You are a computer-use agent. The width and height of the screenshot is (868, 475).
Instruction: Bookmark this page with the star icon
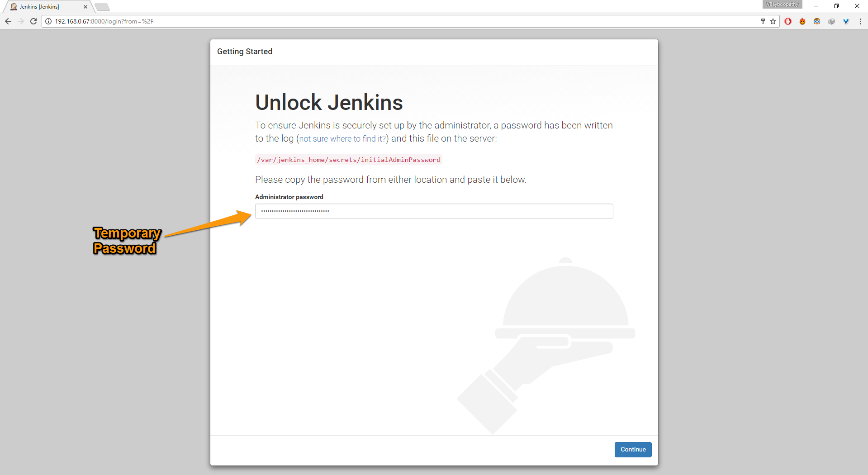click(x=773, y=21)
